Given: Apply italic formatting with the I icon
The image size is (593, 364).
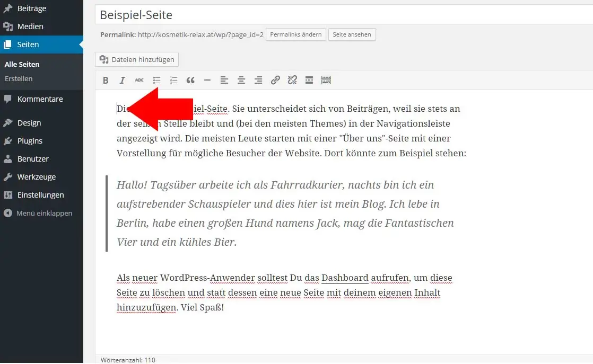Looking at the screenshot, I should pos(123,80).
